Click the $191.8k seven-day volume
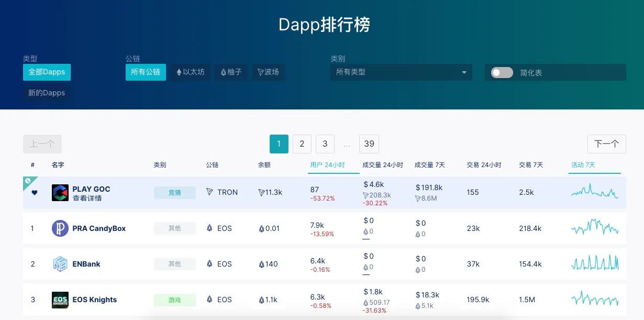This screenshot has width=644, height=320. 429,187
